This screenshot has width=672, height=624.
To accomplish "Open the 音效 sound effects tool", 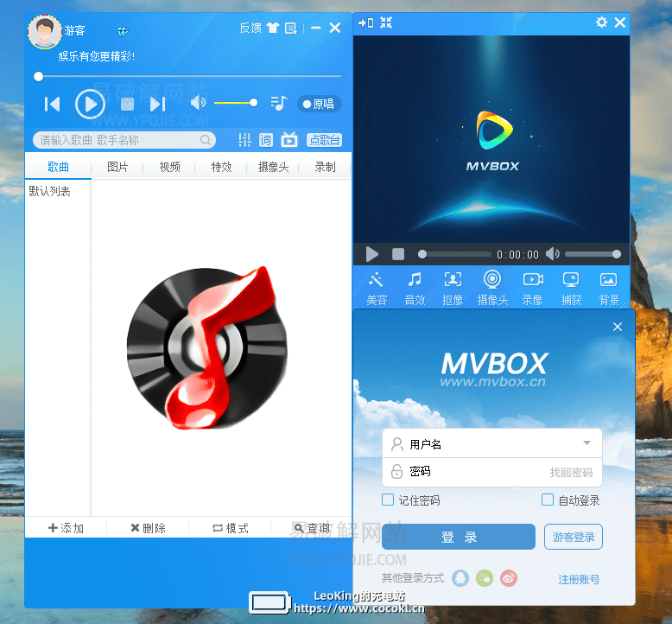I will point(415,288).
